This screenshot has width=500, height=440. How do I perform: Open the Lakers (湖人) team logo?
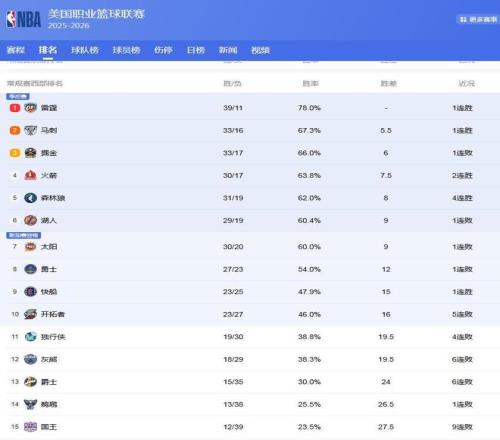point(30,220)
